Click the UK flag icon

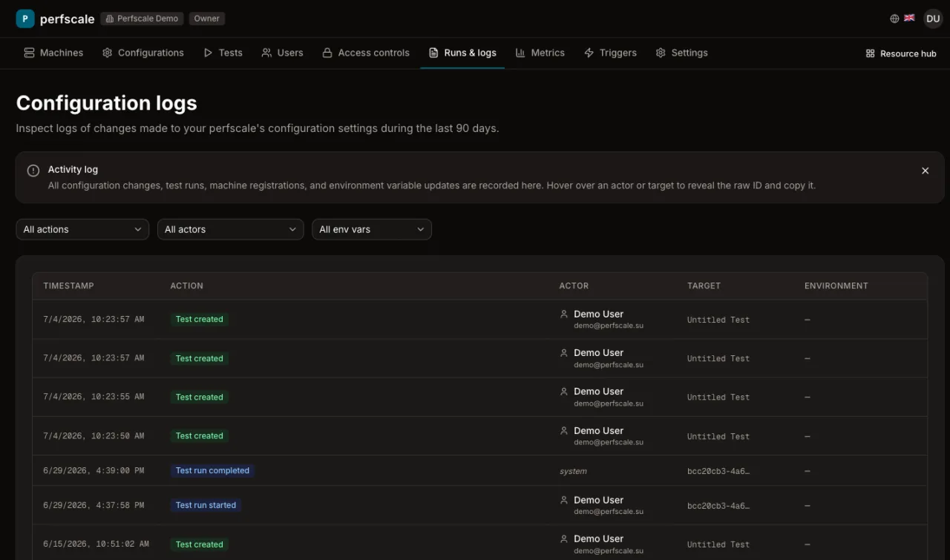tap(909, 18)
